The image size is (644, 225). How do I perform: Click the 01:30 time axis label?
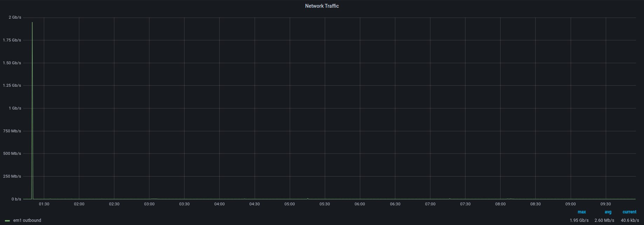44,204
